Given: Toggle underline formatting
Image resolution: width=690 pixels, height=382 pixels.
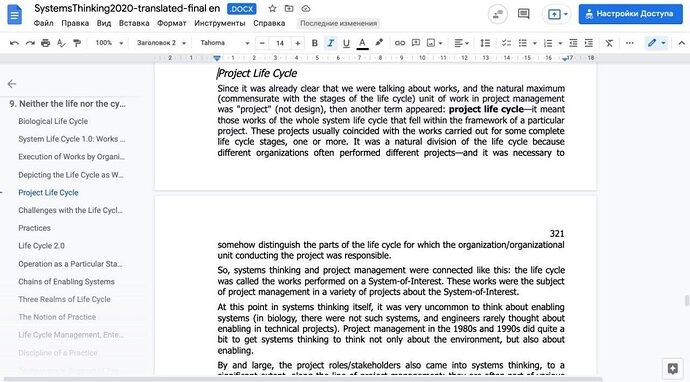Looking at the screenshot, I should [346, 43].
